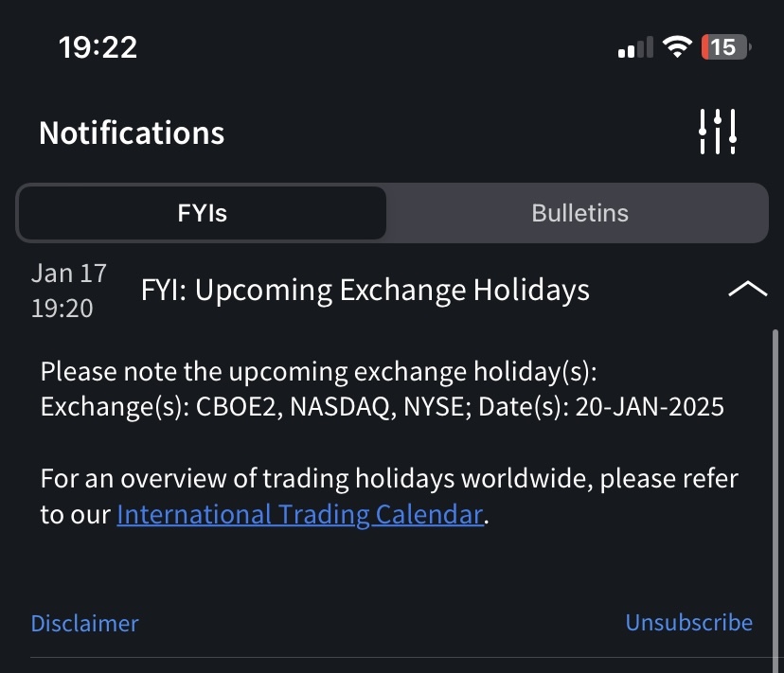The image size is (784, 673).
Task: Collapse the notification using the up chevron
Action: [x=747, y=290]
